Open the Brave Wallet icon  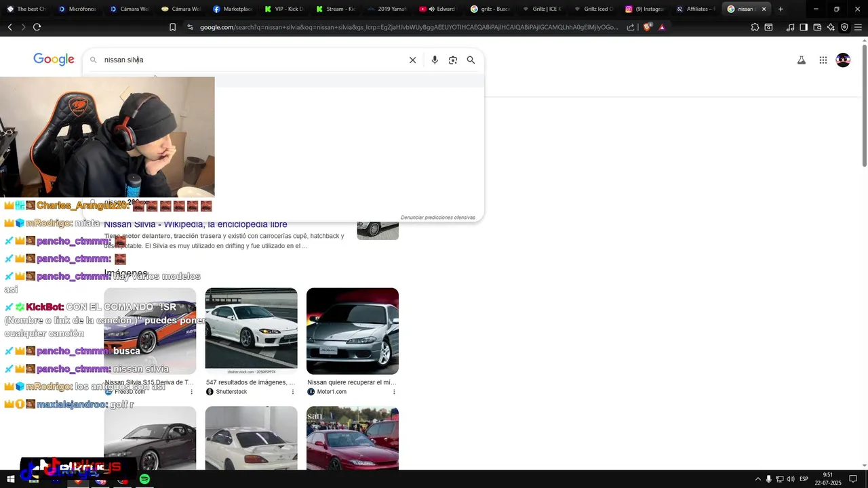tap(817, 27)
